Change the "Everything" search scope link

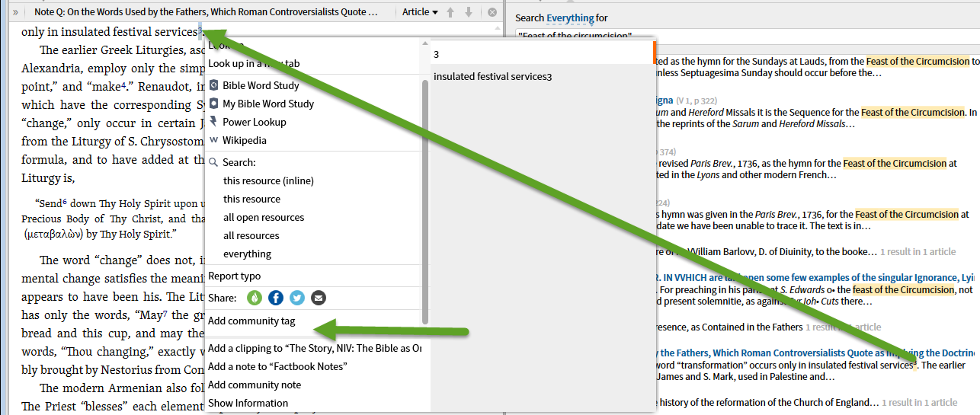(570, 18)
